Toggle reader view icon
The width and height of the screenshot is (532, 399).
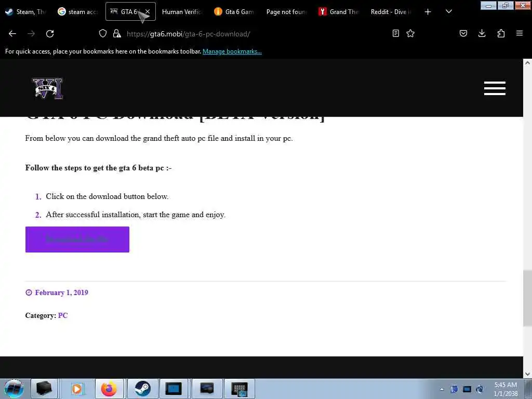coord(395,33)
